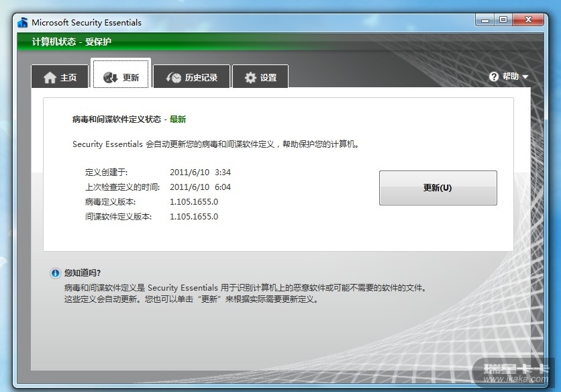Image resolution: width=561 pixels, height=392 pixels.
Task: Click the 病毒定义版本 label
Action: 110,201
